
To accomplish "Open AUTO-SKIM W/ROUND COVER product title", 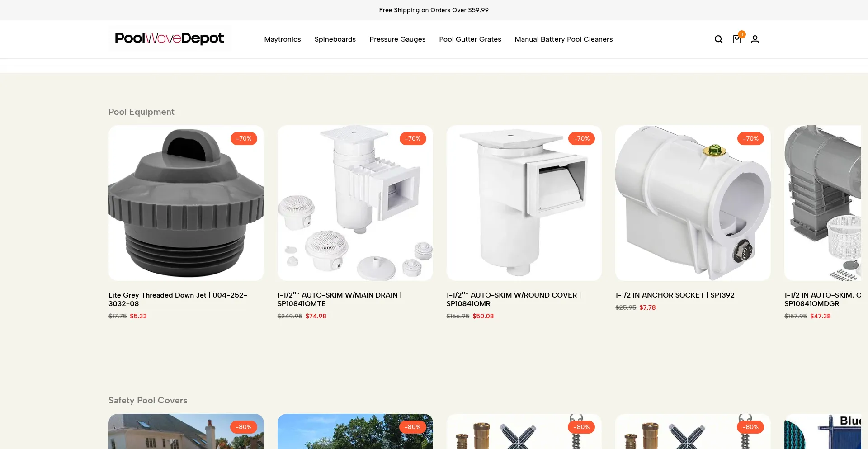I will [x=514, y=299].
